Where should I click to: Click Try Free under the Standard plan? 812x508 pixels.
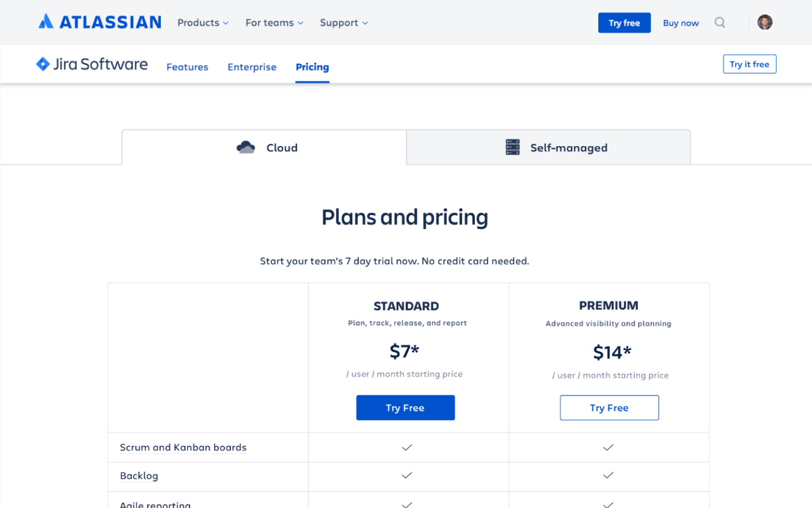(x=405, y=408)
